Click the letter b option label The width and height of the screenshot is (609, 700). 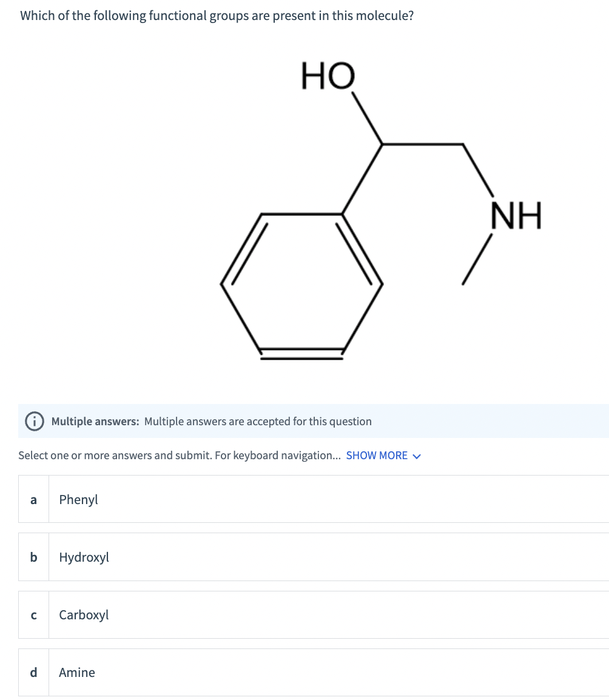(x=33, y=557)
